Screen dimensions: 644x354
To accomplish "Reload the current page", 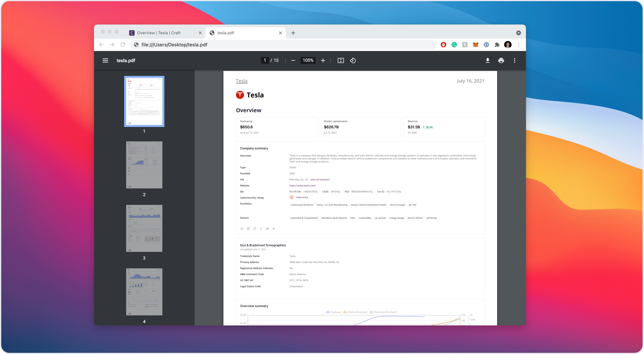I will point(123,45).
